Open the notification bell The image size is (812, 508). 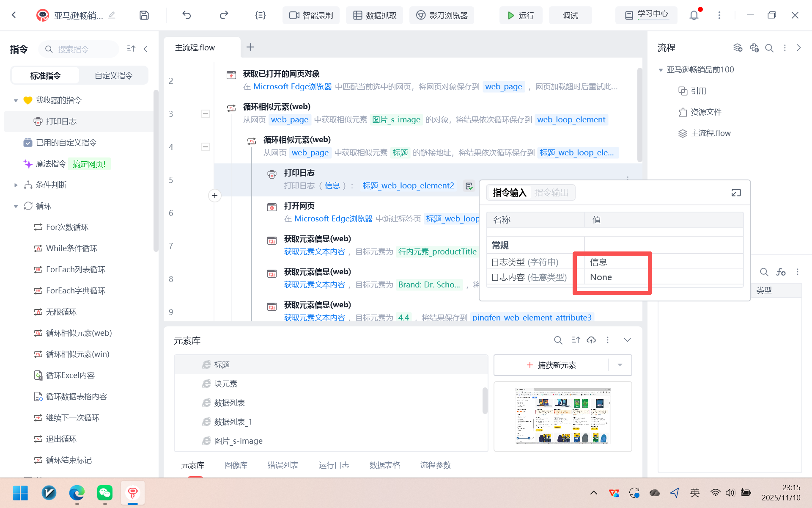[694, 15]
